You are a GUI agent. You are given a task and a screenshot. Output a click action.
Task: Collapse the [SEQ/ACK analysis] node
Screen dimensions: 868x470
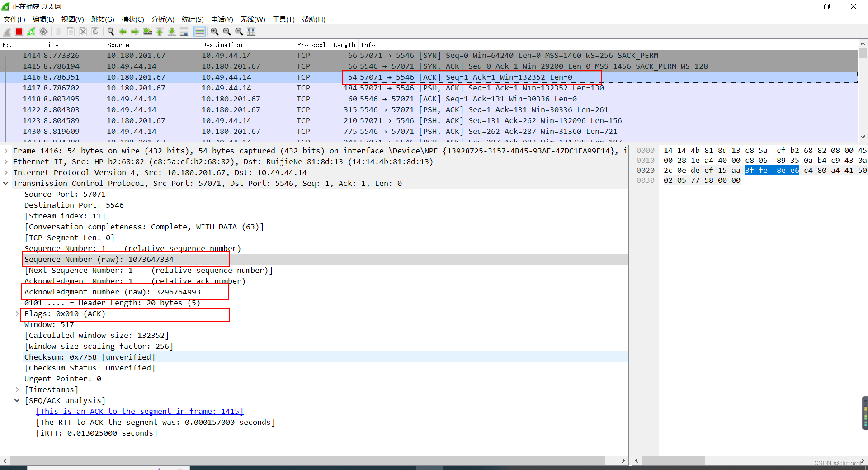pos(17,400)
